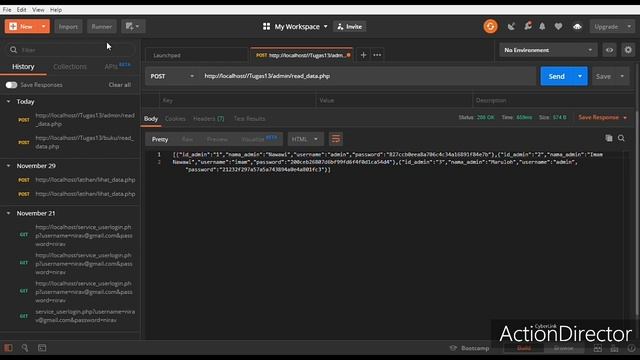Open the Edit menu
This screenshot has height=360, width=640.
point(22,9)
